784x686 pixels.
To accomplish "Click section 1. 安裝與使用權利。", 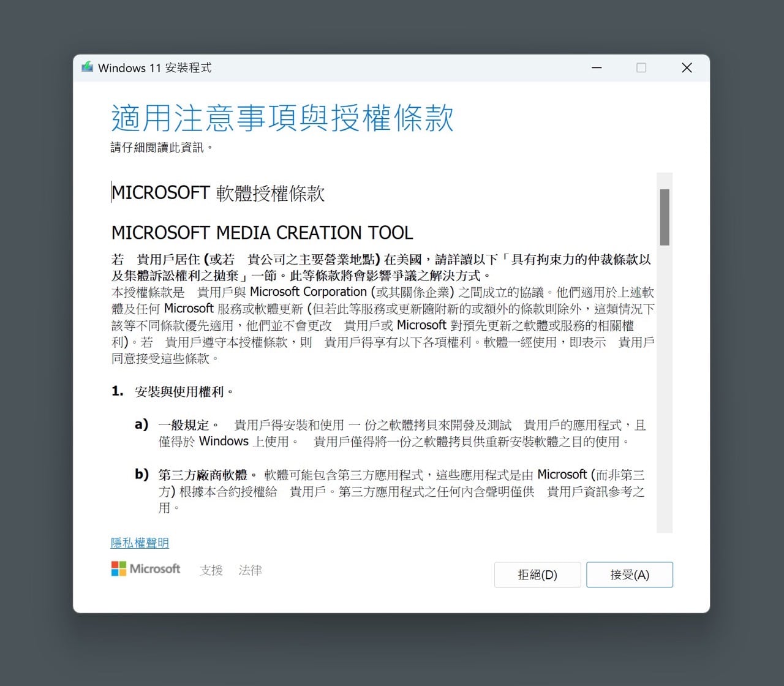I will (x=172, y=391).
